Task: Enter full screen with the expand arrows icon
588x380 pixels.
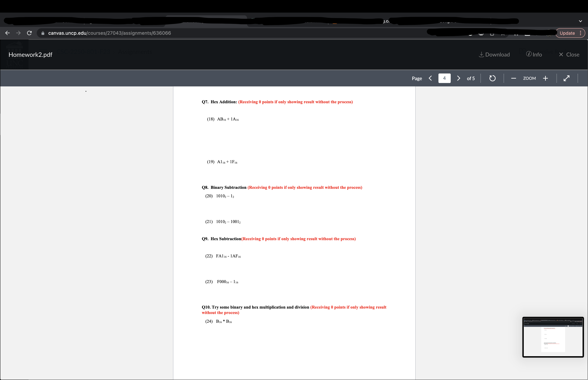Action: pos(567,78)
